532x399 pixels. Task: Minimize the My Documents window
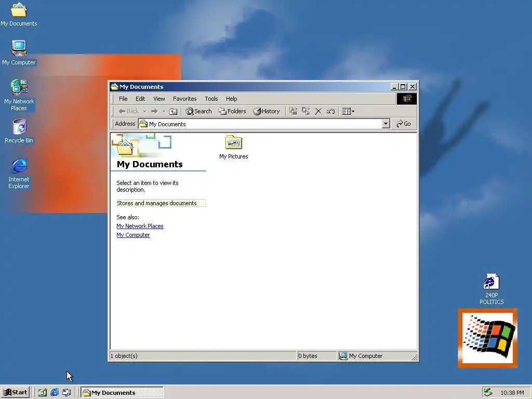pos(394,87)
